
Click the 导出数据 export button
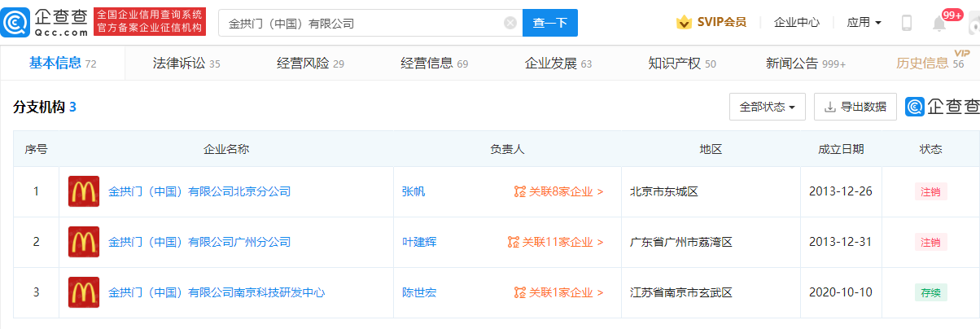pyautogui.click(x=855, y=107)
